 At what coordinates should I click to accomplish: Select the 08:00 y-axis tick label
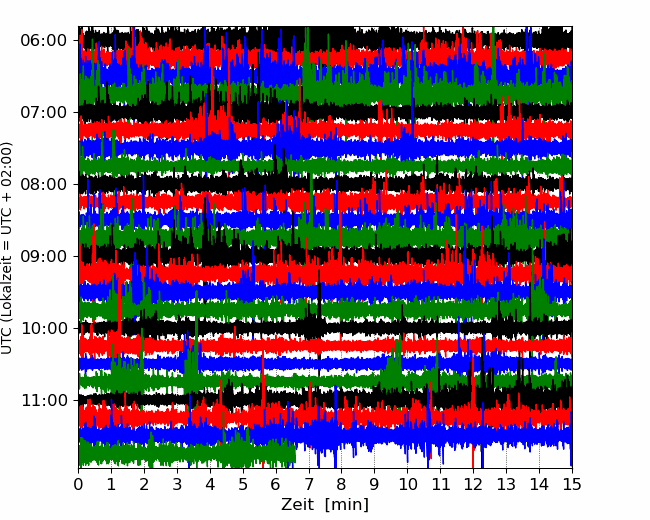44,185
